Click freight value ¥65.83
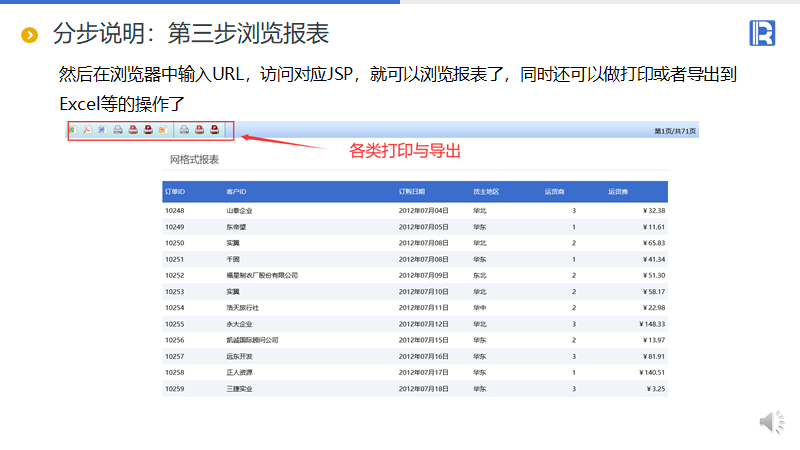Image resolution: width=800 pixels, height=450 pixels. pos(654,243)
